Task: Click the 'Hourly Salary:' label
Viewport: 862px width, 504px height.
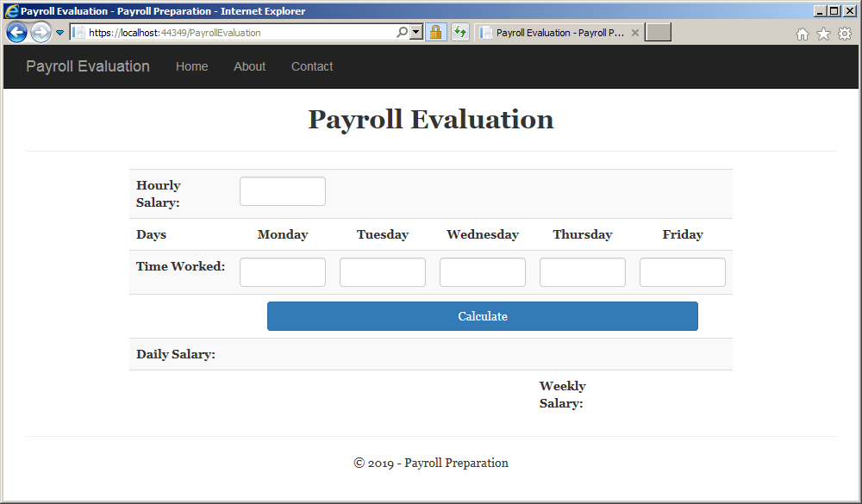Action: point(159,194)
